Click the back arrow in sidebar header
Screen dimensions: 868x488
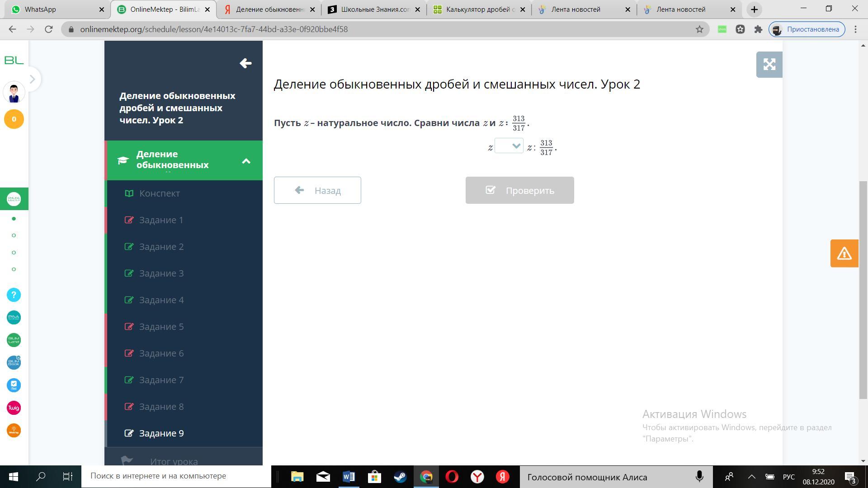coord(245,63)
